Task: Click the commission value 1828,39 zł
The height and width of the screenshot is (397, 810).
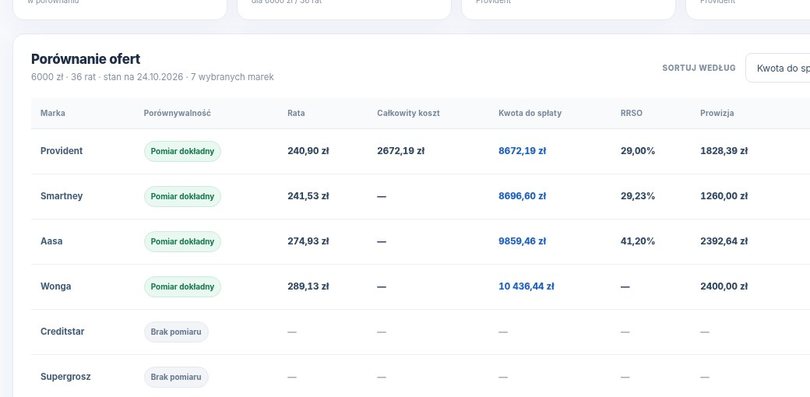Action: coord(724,151)
